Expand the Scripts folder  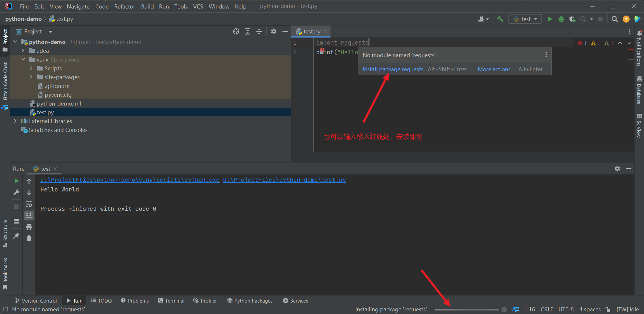coord(31,68)
